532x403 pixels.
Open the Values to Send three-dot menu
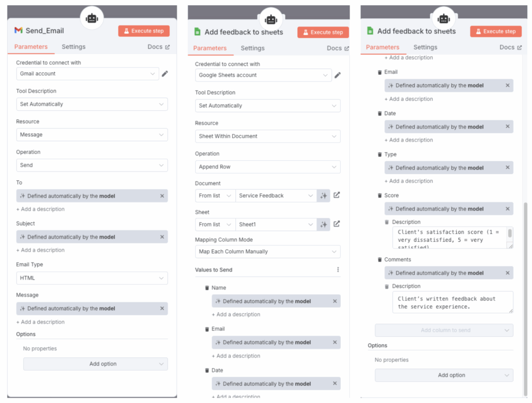click(338, 270)
